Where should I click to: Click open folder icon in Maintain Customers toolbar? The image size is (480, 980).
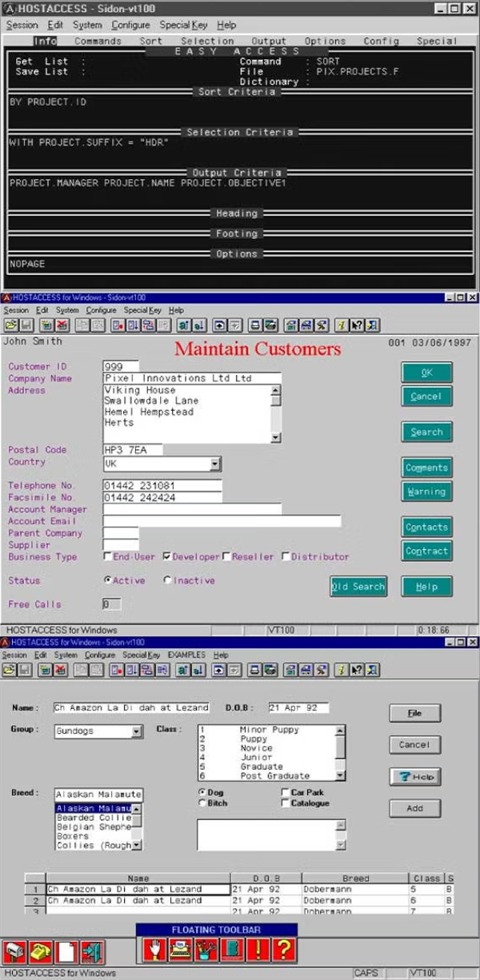coord(11,325)
